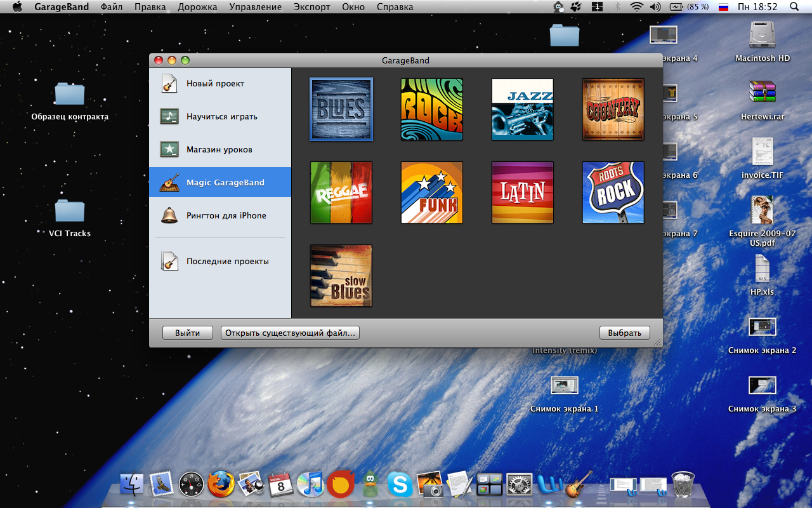Select the Latin genre tile

(523, 192)
